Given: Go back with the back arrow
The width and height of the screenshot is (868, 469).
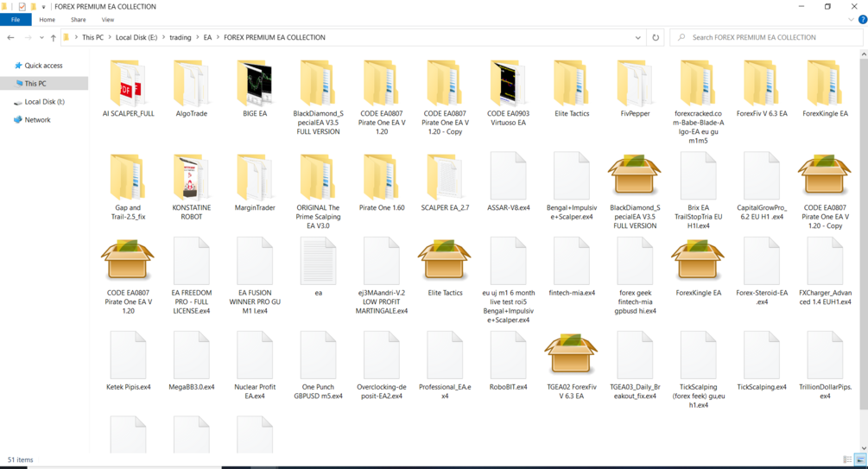Looking at the screenshot, I should pos(10,38).
